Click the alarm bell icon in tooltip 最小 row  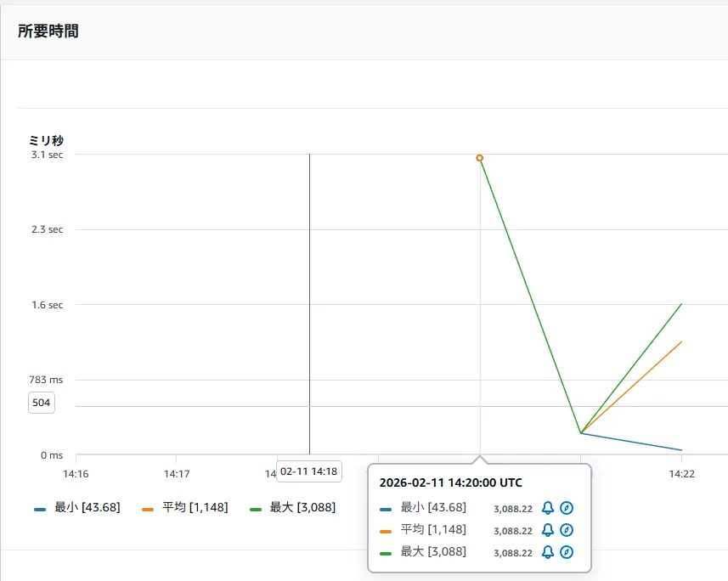click(x=548, y=508)
